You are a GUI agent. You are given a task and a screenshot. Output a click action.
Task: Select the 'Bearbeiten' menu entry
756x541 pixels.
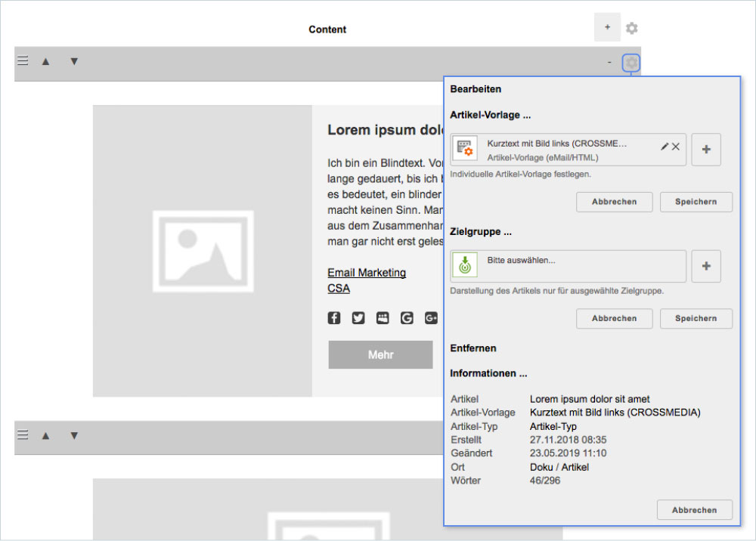coord(476,89)
